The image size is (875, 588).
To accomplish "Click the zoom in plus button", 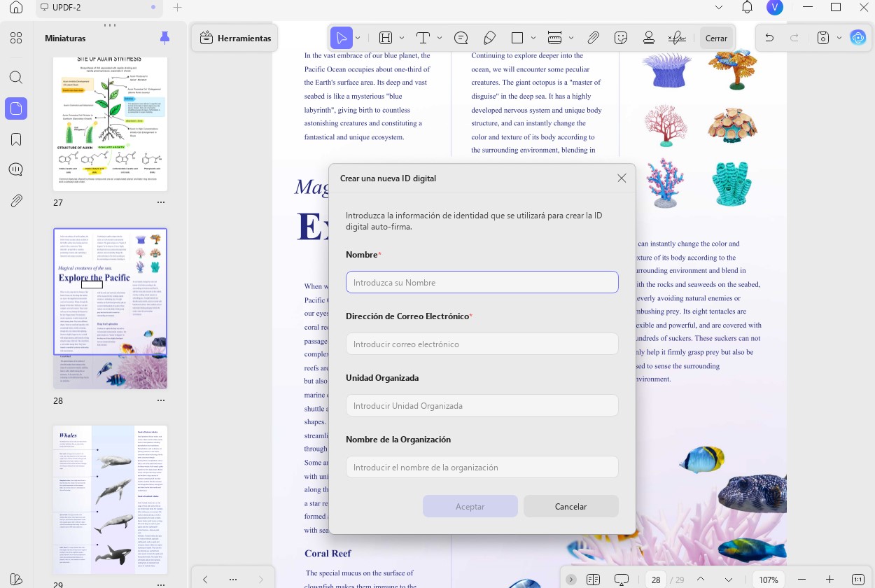I will (830, 580).
